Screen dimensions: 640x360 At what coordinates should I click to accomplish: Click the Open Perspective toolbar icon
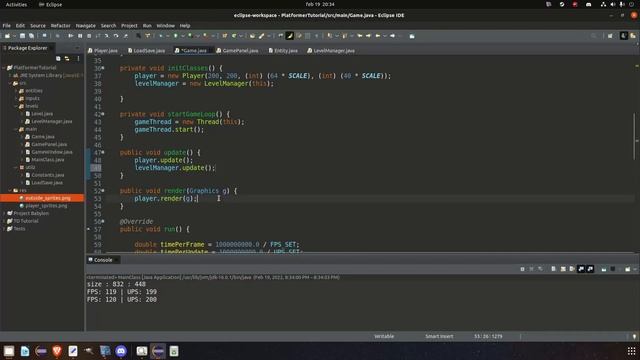click(x=610, y=36)
